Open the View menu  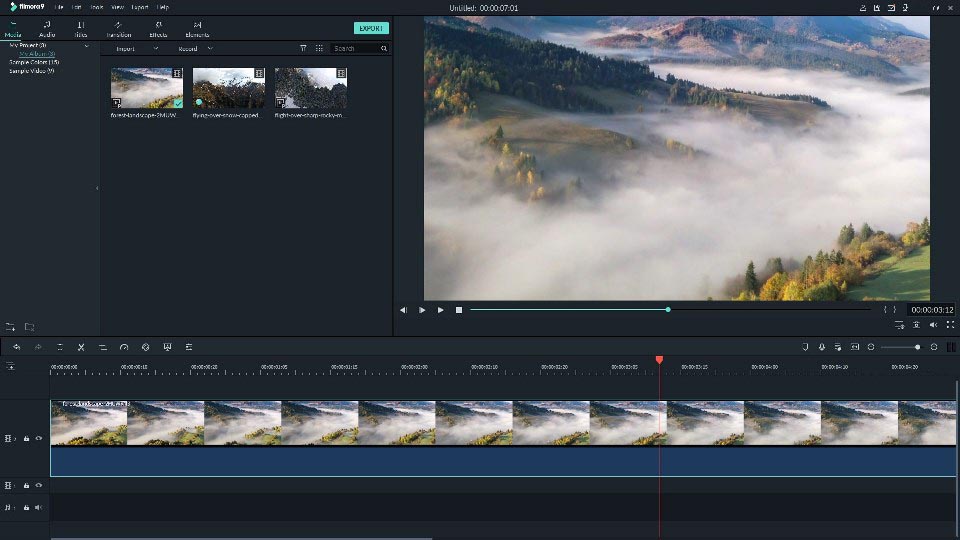click(x=118, y=7)
